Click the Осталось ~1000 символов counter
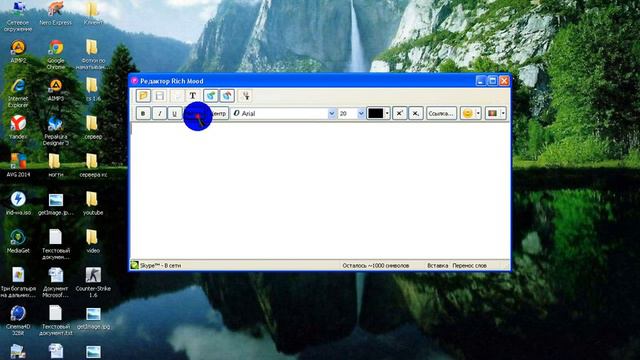The image size is (640, 360). click(376, 266)
